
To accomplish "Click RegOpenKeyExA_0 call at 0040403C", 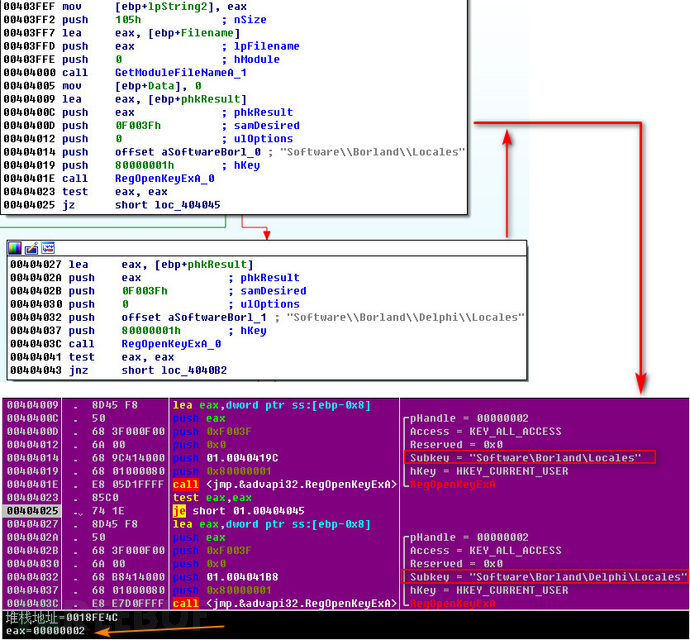I will click(171, 344).
